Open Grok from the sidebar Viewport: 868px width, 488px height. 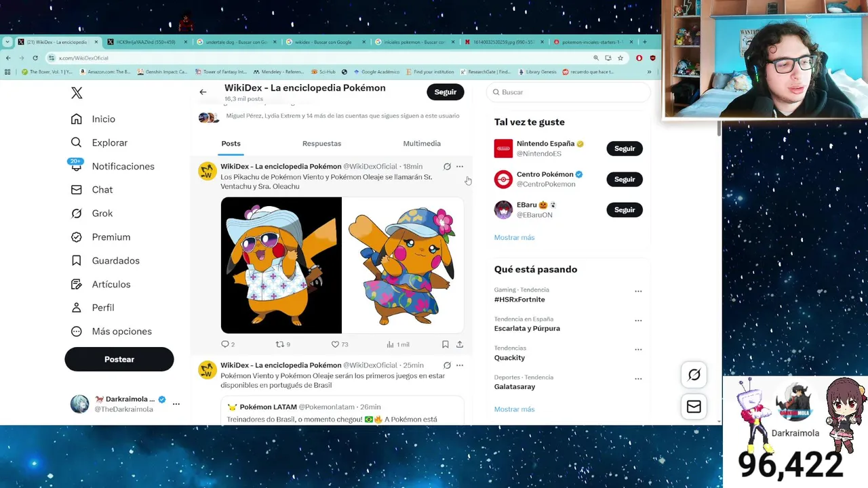pyautogui.click(x=92, y=213)
